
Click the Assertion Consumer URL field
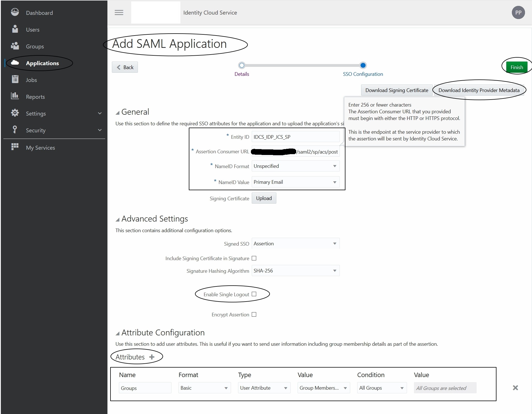tap(296, 151)
